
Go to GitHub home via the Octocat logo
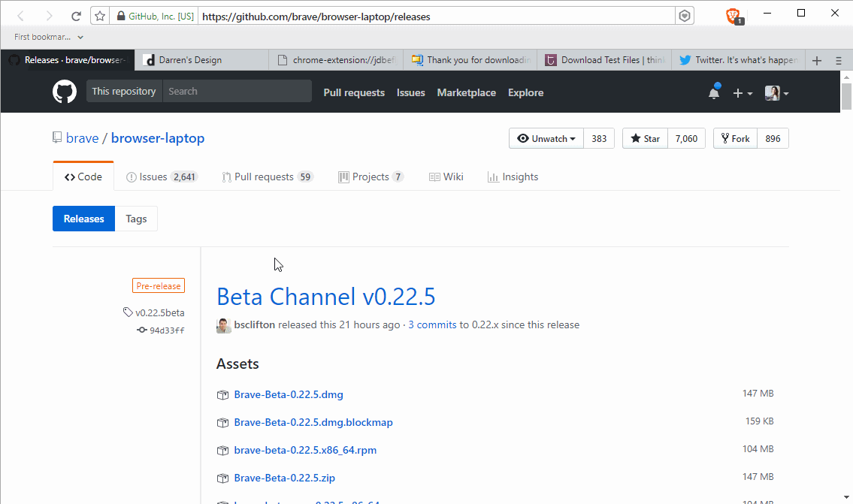64,92
